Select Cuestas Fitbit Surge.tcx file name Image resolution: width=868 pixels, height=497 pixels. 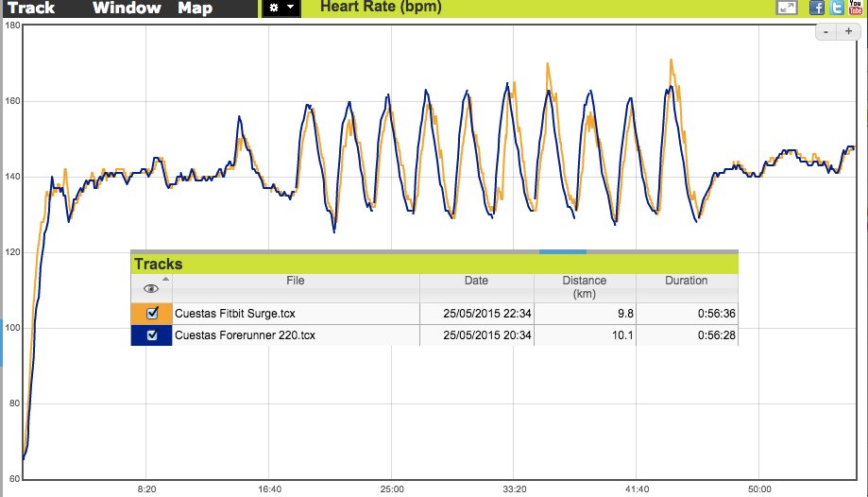click(235, 314)
